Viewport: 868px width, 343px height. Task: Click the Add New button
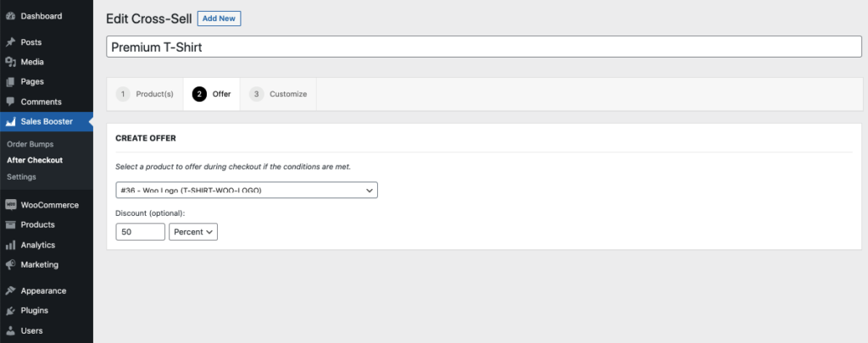[x=219, y=19]
